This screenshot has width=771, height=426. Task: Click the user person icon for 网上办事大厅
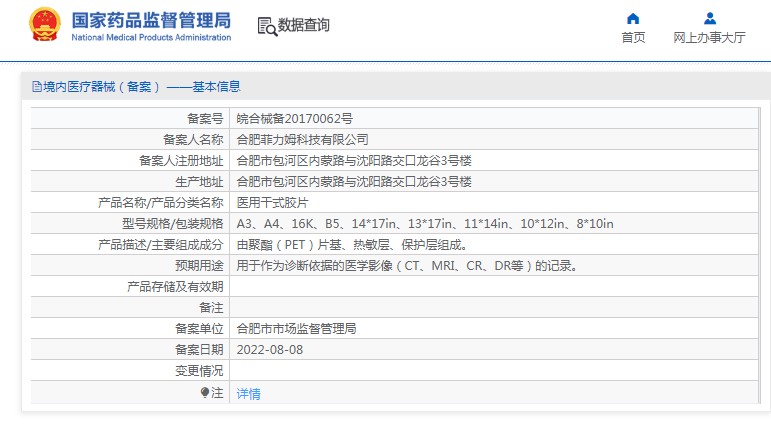710,19
